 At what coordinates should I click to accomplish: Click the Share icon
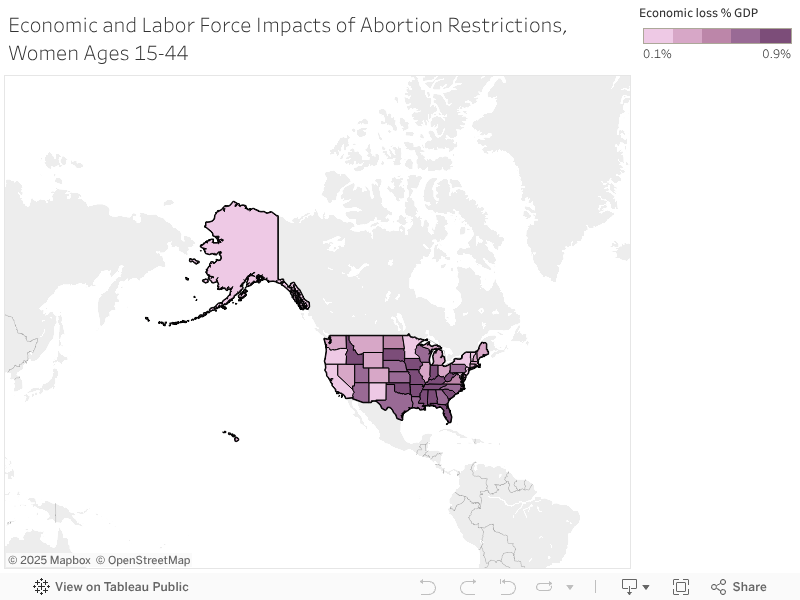click(719, 587)
